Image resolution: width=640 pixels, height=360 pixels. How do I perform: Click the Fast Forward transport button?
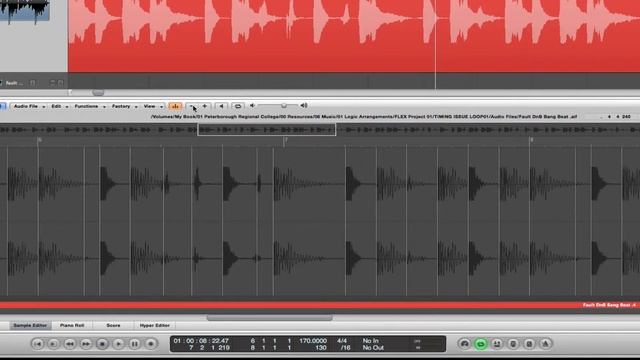(86, 344)
